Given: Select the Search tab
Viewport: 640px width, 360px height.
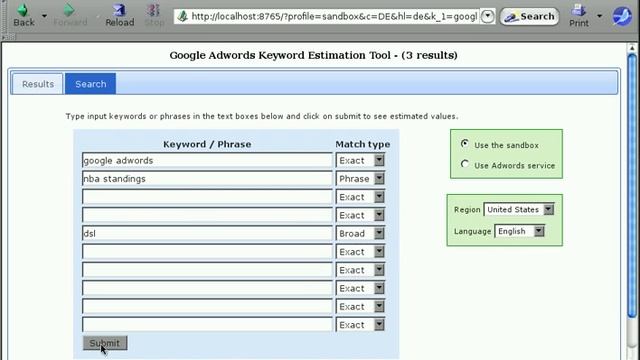Looking at the screenshot, I should pyautogui.click(x=91, y=84).
